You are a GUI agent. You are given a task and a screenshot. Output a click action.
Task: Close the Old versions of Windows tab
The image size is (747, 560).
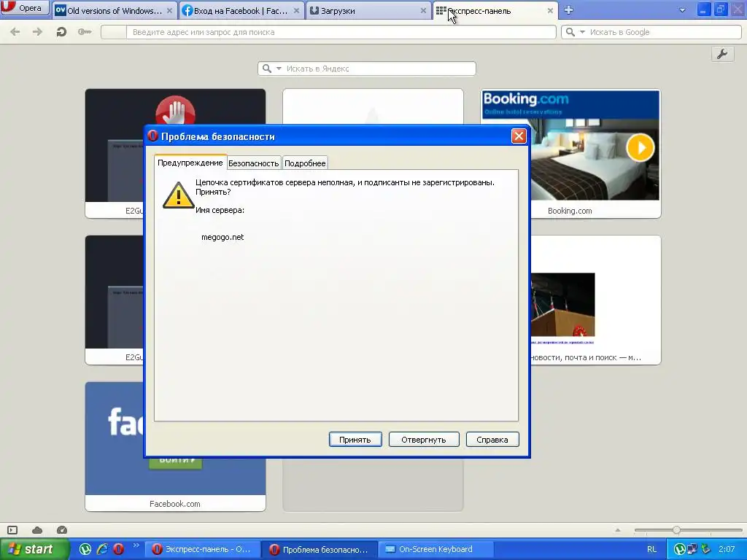point(169,10)
